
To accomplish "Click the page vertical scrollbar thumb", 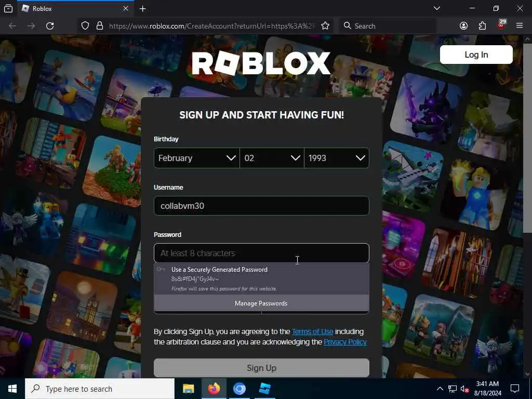I will [x=527, y=137].
